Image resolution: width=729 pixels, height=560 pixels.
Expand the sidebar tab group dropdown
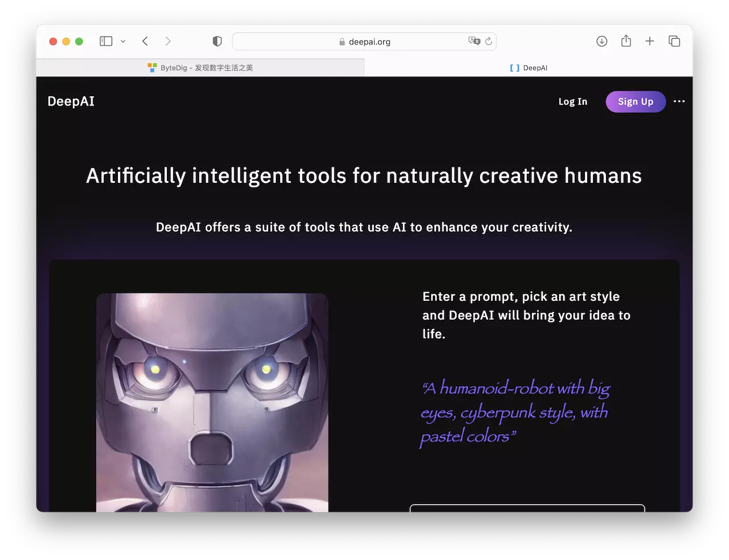[x=123, y=41]
